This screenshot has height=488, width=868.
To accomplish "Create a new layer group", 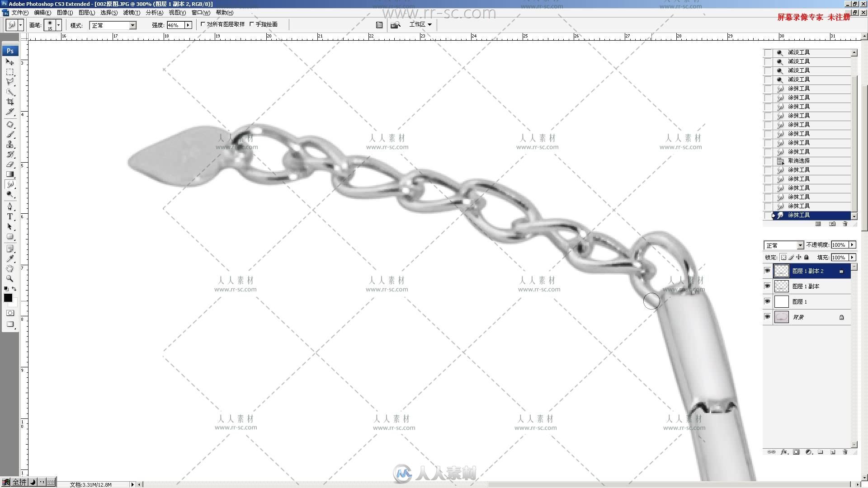I will tap(821, 452).
